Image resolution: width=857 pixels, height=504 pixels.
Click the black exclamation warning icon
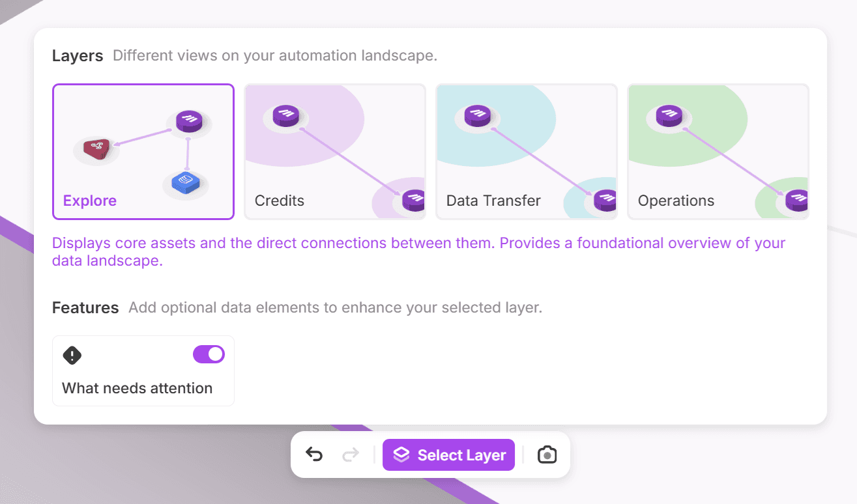pyautogui.click(x=72, y=355)
